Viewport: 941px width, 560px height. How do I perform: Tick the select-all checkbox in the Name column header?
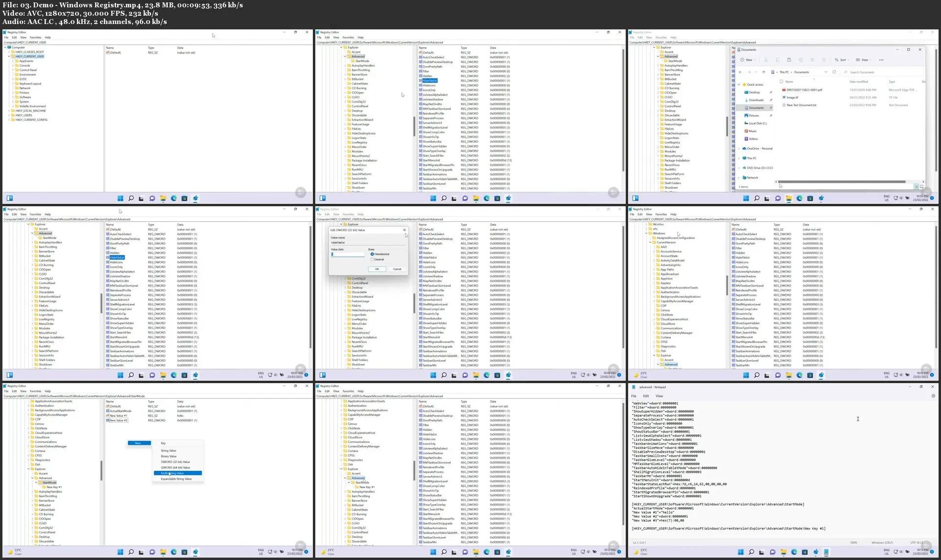click(781, 81)
